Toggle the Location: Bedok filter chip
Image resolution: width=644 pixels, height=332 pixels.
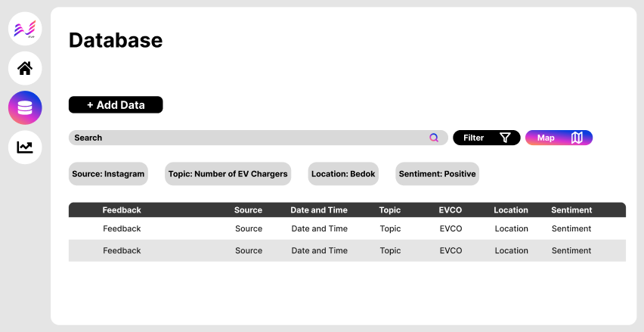click(x=342, y=174)
